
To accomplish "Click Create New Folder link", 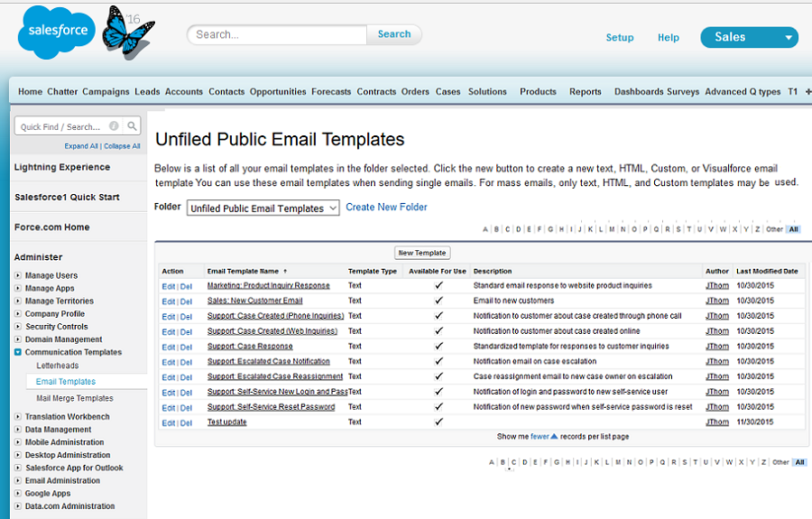I will (x=386, y=208).
